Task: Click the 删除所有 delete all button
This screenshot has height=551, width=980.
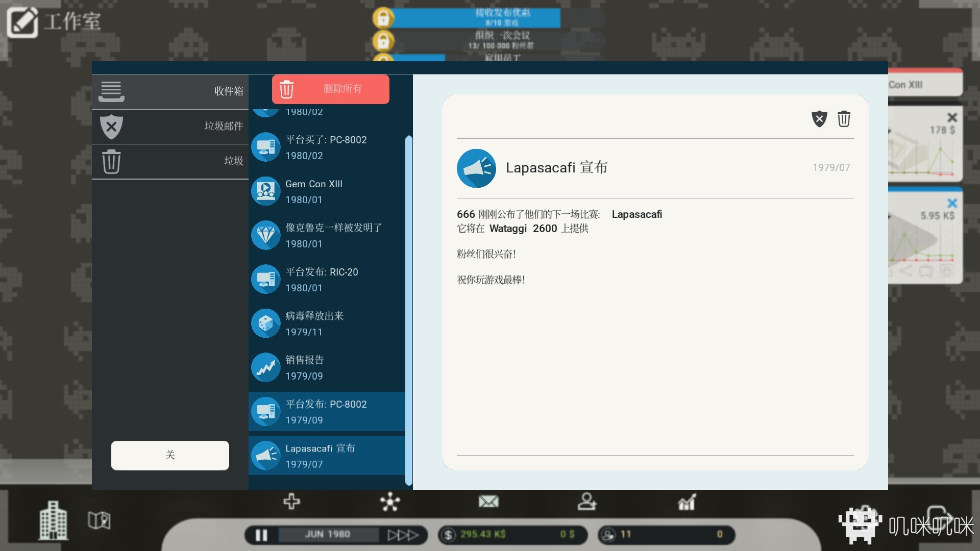Action: click(x=331, y=89)
